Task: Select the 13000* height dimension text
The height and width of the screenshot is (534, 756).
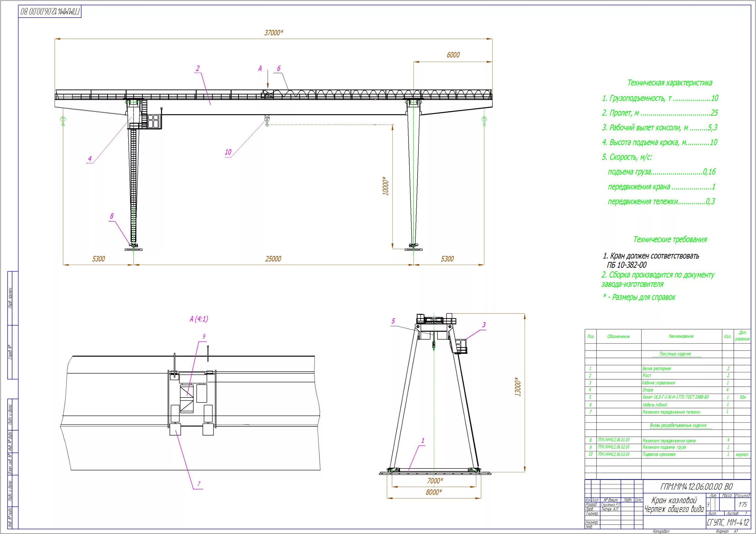Action: (518, 387)
